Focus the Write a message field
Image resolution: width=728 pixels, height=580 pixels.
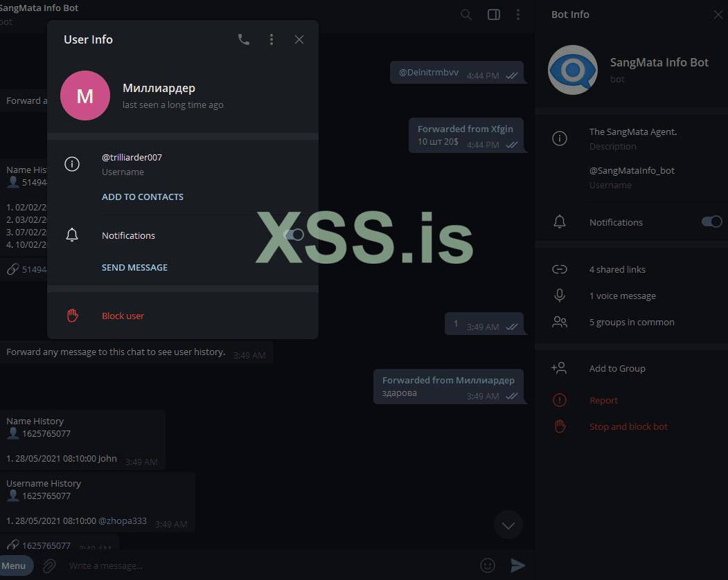coord(269,565)
